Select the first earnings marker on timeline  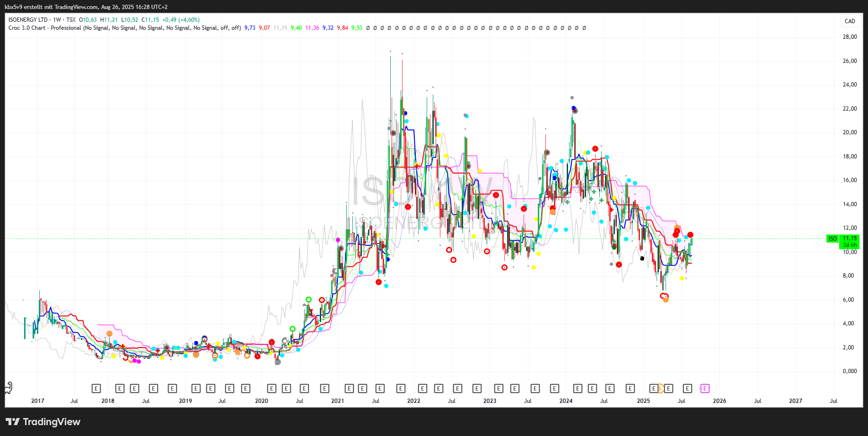(x=96, y=389)
